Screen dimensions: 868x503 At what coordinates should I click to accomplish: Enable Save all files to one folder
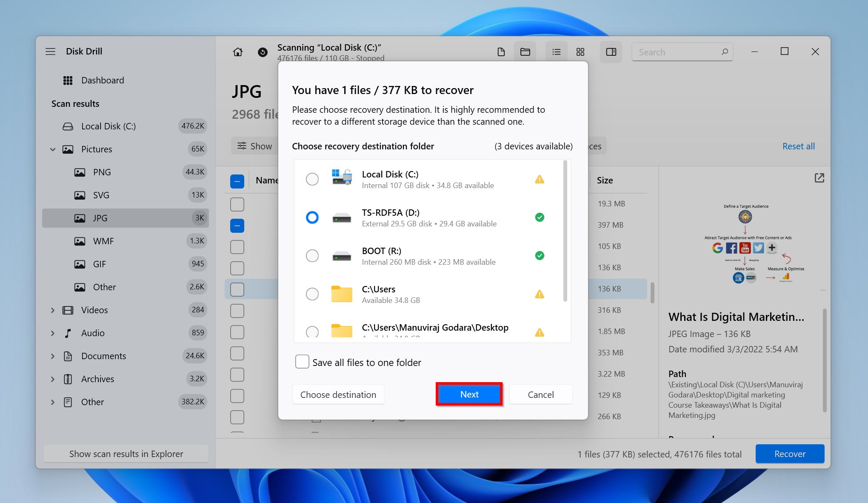click(302, 362)
